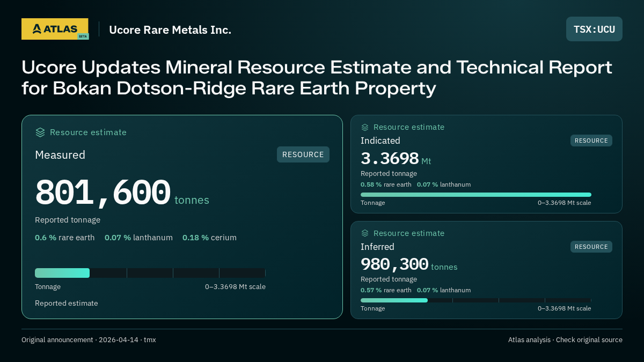The image size is (644, 362).
Task: Click 0–3.3698 Mt scale label in Measured card
Action: coord(235,287)
